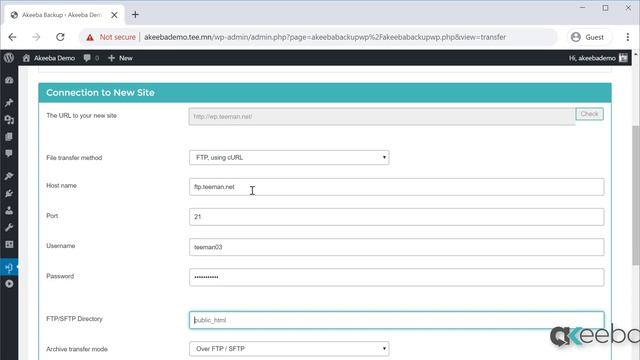Reload the page
The height and width of the screenshot is (360, 640).
click(x=60, y=37)
